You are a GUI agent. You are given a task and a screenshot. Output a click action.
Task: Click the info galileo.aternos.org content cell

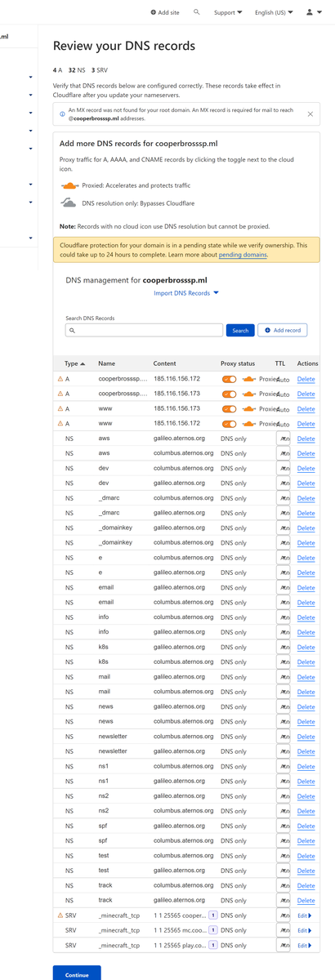(x=179, y=632)
